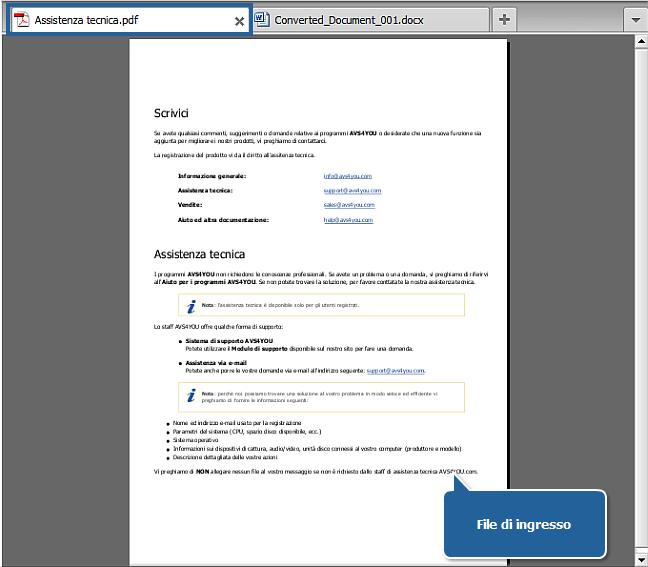Click the 'Informazione generale:' label
Screen dimensions: 648x567
212,176
